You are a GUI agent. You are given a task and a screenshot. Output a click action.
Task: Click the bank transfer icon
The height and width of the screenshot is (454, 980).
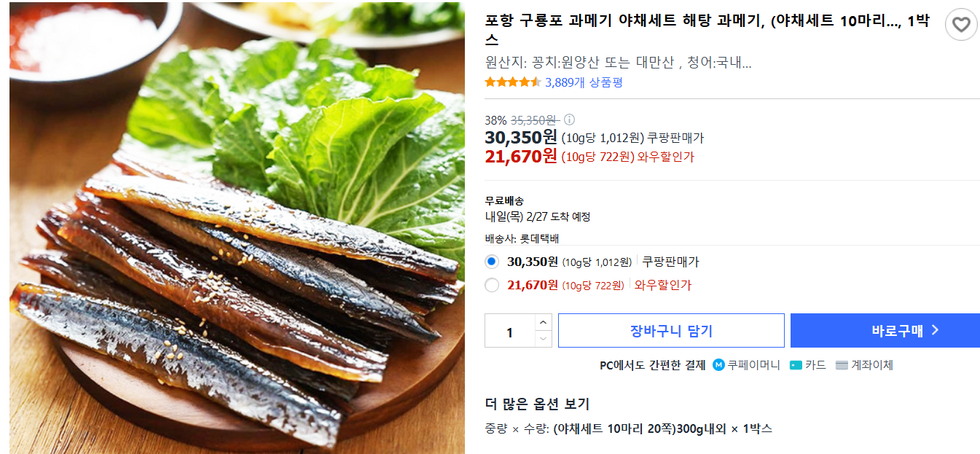pyautogui.click(x=842, y=365)
